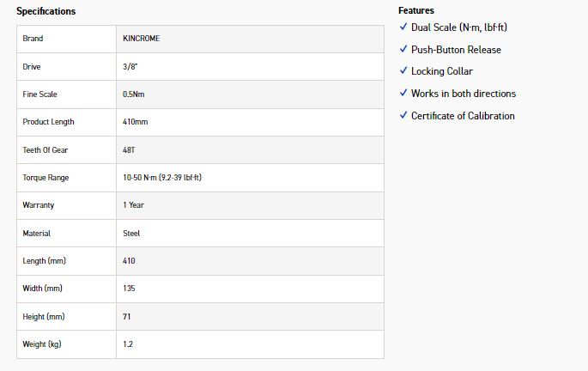Click the Specifications heading
Viewport: 588px width, 371px height.
tap(46, 11)
